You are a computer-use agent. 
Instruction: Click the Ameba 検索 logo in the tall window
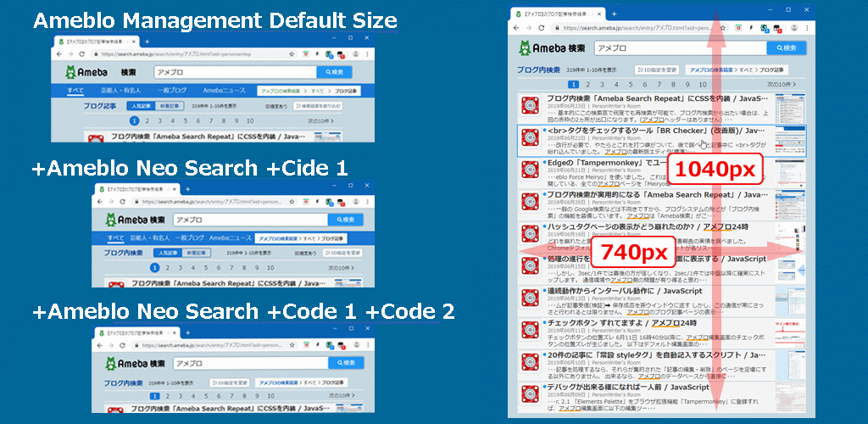click(x=552, y=48)
